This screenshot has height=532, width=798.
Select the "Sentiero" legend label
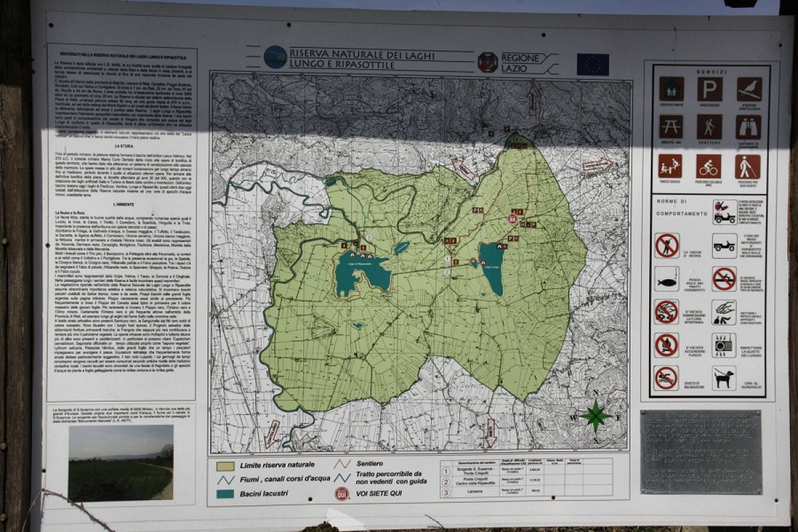pos(369,463)
